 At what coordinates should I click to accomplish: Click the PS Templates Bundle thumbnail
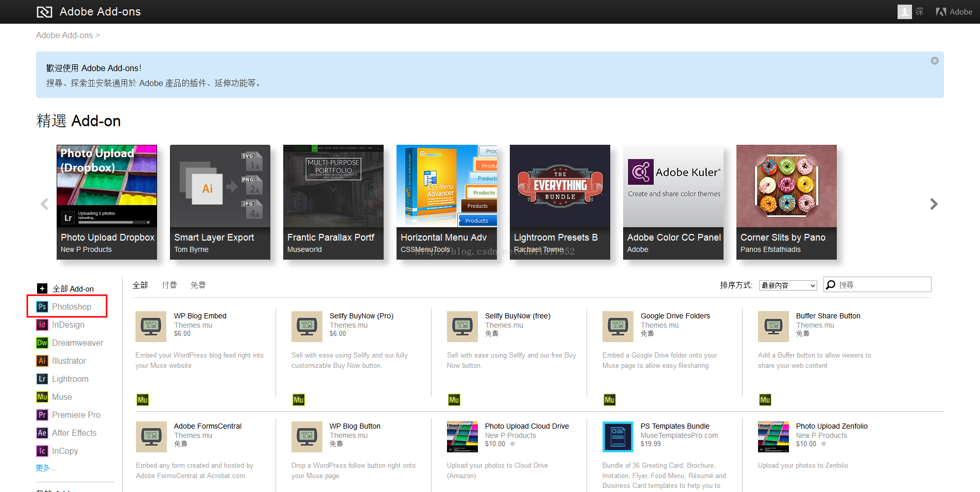coord(618,437)
